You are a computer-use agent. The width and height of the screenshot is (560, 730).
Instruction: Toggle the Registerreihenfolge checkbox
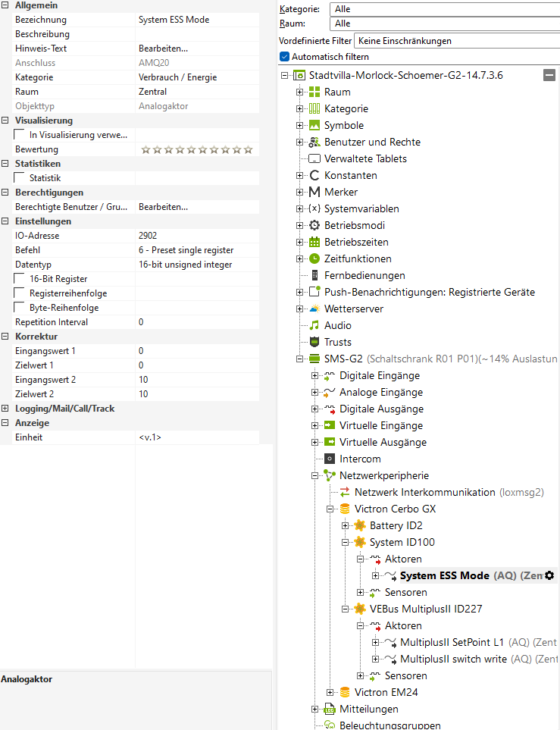(x=20, y=293)
